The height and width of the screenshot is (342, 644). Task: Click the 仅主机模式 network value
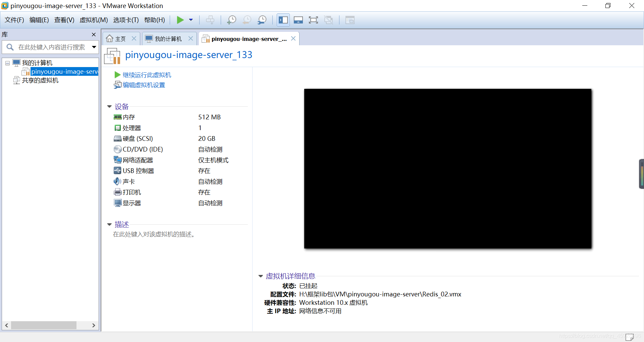[213, 160]
